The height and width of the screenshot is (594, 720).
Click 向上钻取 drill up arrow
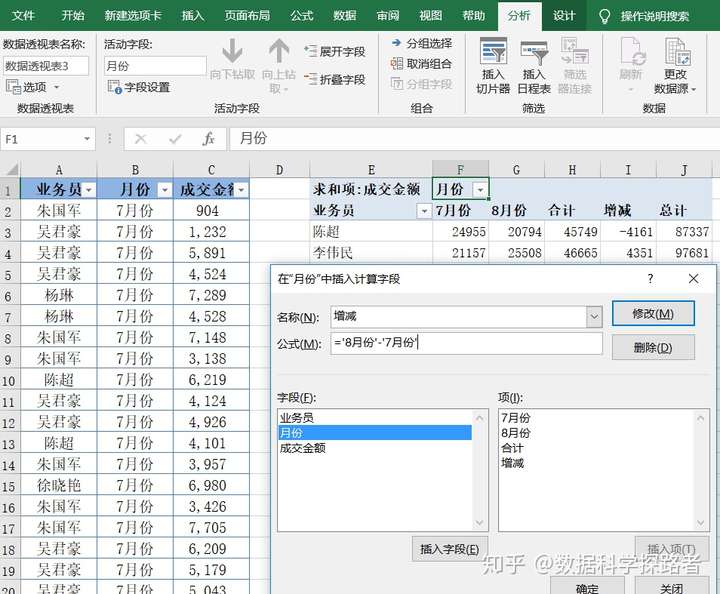click(279, 64)
